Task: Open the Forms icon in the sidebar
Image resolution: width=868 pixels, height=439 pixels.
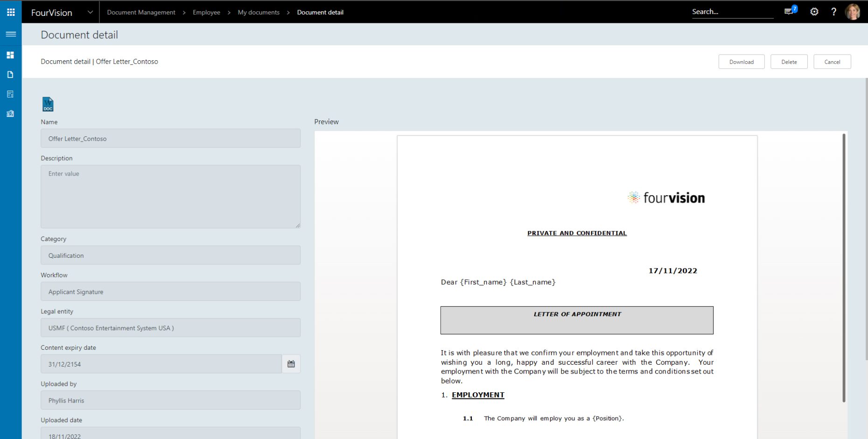Action: pos(10,93)
